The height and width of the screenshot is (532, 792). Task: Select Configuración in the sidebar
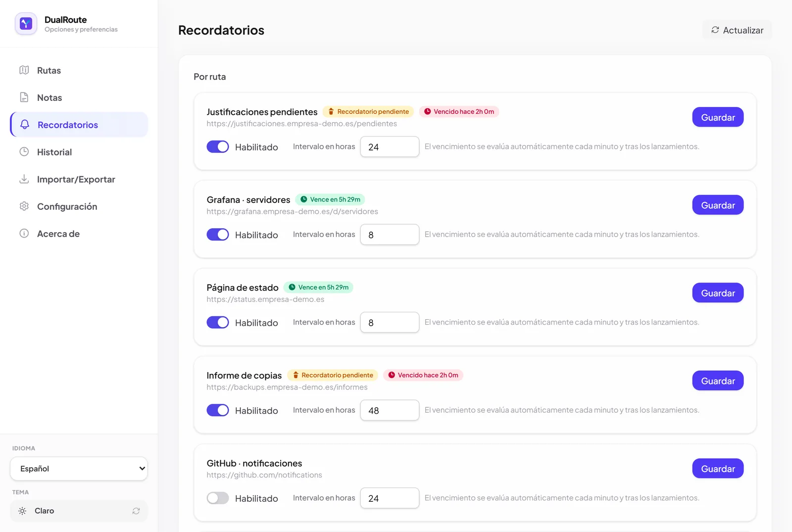79,206
